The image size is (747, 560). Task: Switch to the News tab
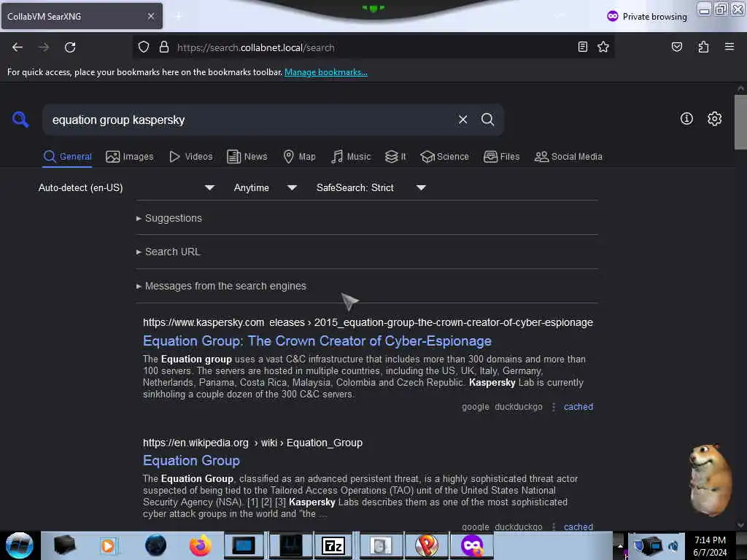247,157
